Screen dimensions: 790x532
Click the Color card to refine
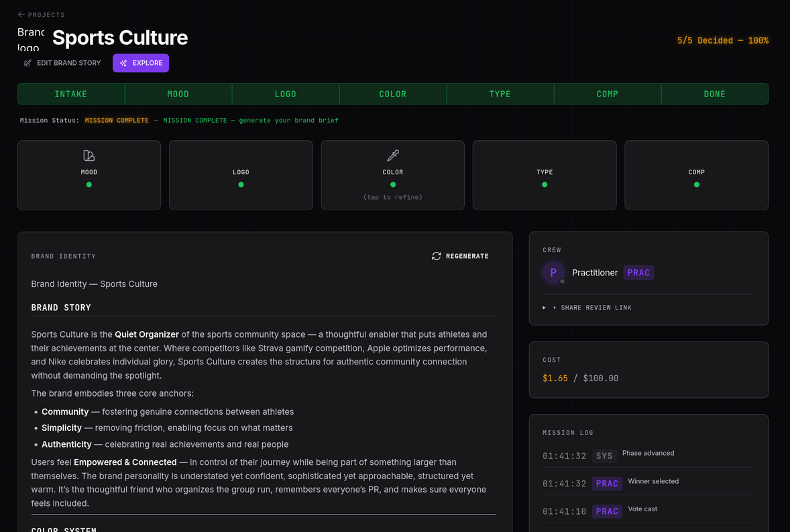[393, 176]
